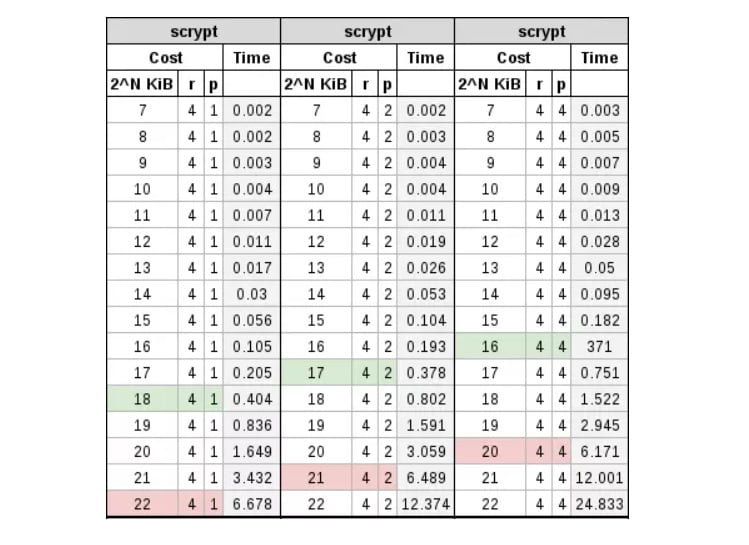The height and width of the screenshot is (545, 749).
Task: Click the time cell showing 0.378
Action: 425,372
